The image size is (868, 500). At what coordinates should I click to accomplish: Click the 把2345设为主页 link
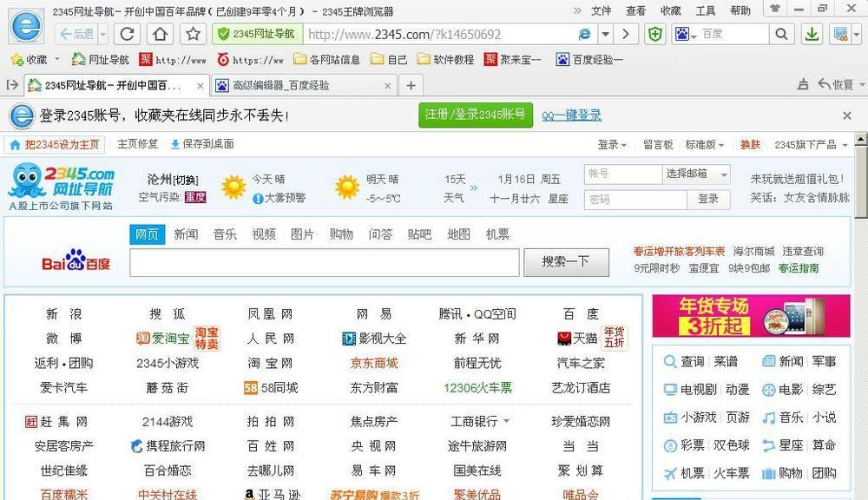point(55,145)
